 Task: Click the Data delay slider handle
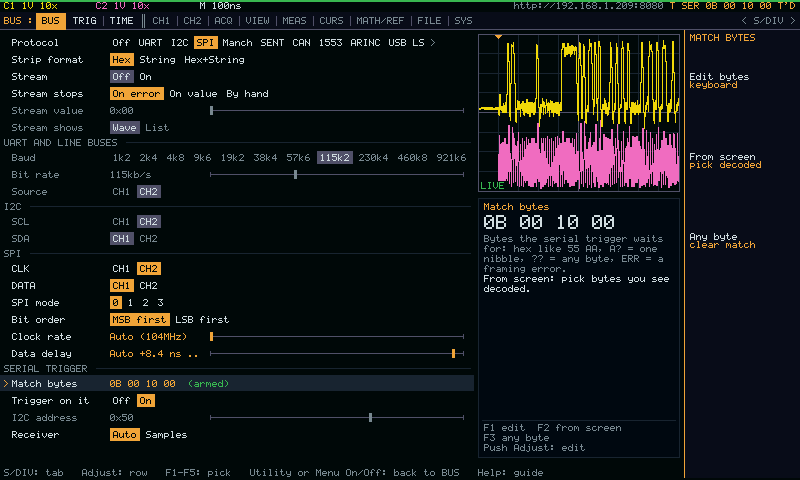454,353
